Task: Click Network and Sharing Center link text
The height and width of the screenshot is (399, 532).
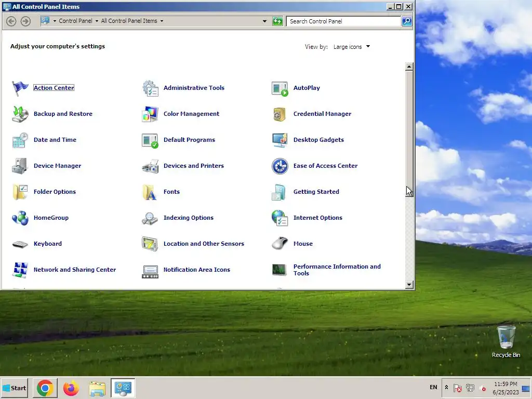Action: click(x=75, y=270)
